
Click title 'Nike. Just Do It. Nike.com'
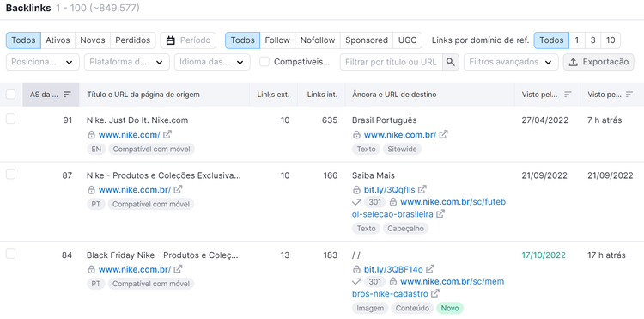[x=137, y=120]
